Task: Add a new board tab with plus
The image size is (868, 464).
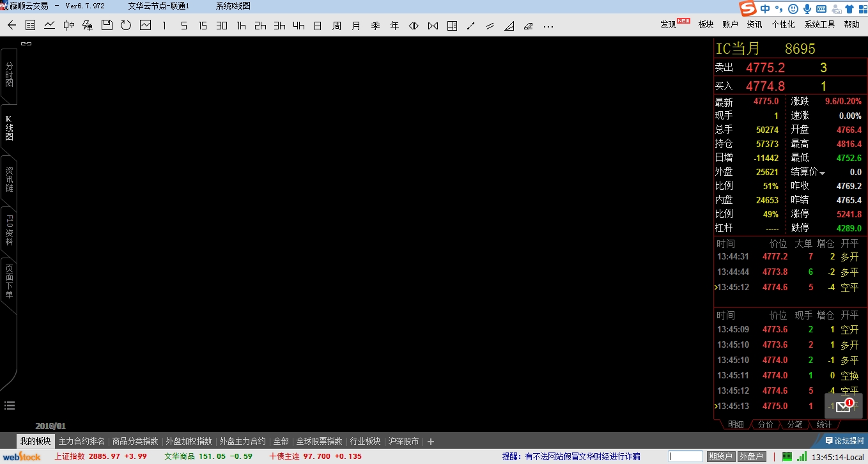Action: tap(431, 441)
